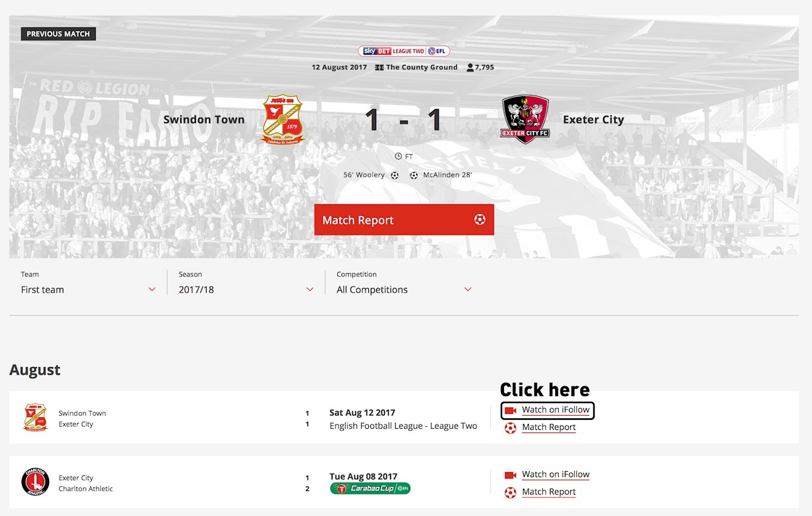Click the football icon on Match Report button
Screen dimensions: 812x516
[x=479, y=220]
